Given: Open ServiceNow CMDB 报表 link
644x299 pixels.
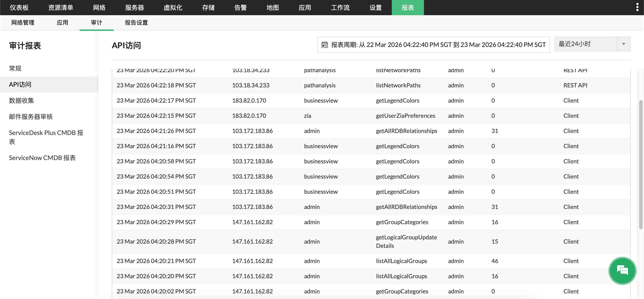Looking at the screenshot, I should 42,158.
